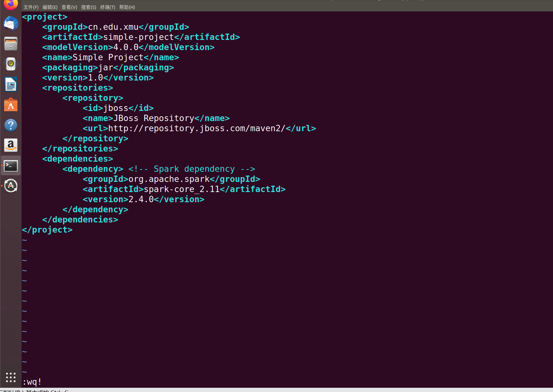The image size is (553, 392).
Task: Open Firefox from the dock
Action: [x=11, y=4]
